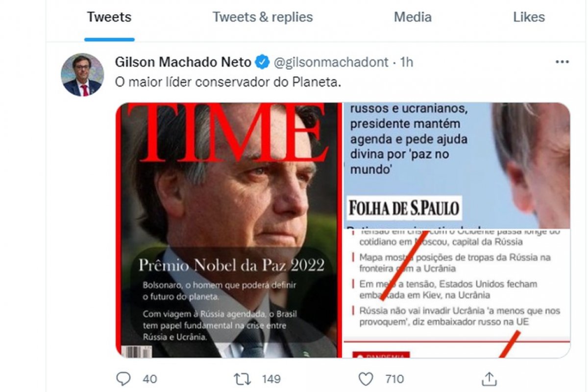Screen dimensions: 588x392
Task: Open the Tweets & replies tab
Action: pyautogui.click(x=262, y=17)
